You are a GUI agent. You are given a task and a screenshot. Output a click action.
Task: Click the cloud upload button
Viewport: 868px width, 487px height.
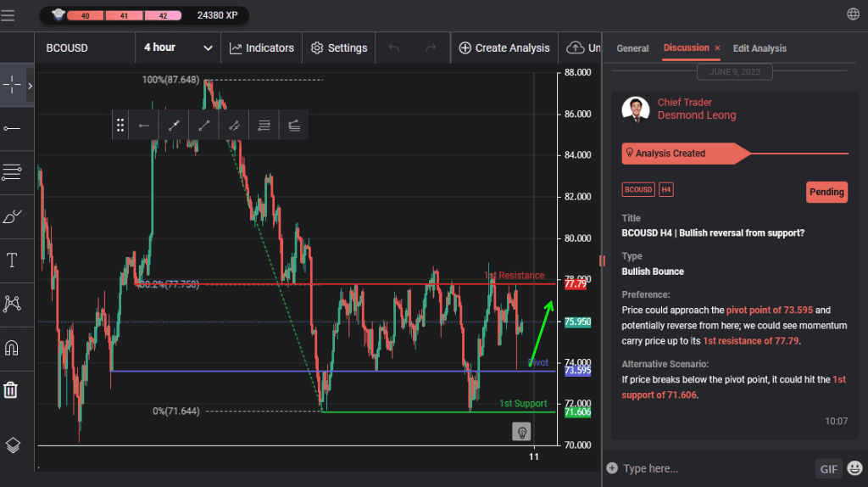coord(581,48)
